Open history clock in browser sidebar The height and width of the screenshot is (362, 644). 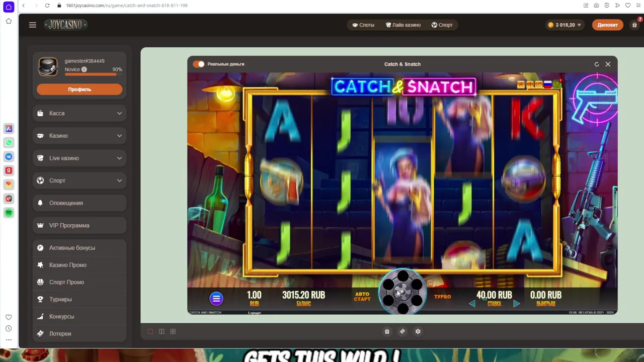tap(9, 329)
